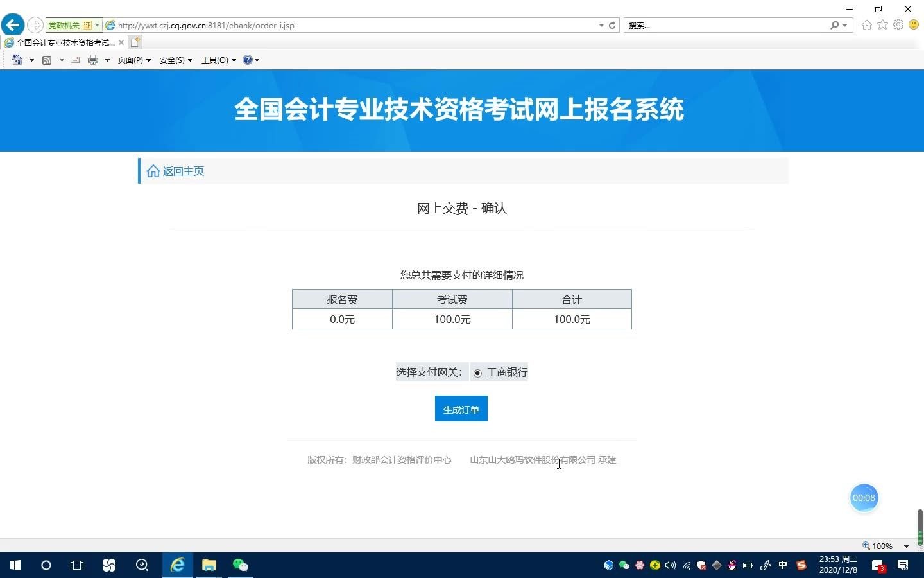Viewport: 924px width, 578px height.
Task: Select the 全国会计专业技术资格考试 browser tab
Action: (64, 42)
